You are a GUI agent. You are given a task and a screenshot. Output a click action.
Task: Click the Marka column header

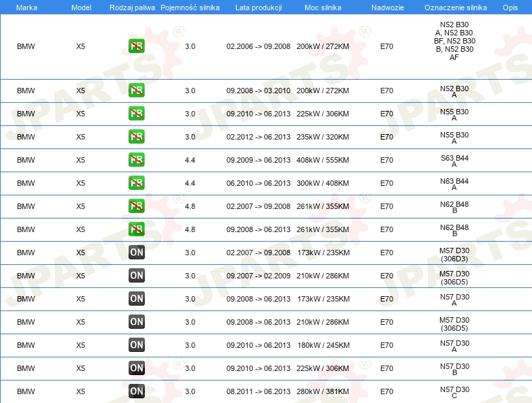click(x=27, y=7)
